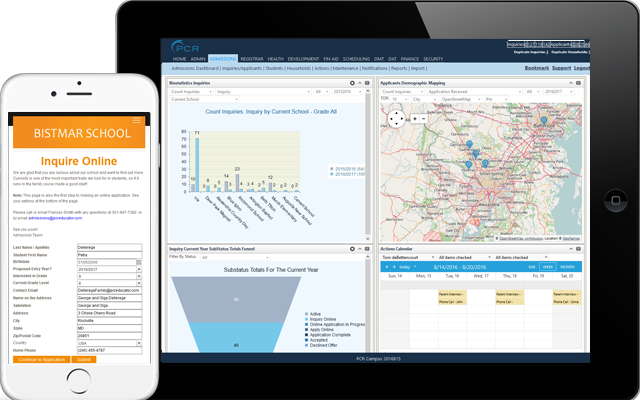The width and height of the screenshot is (640, 400).
Task: Go to Inquiries/Applicants submenu
Action: pyautogui.click(x=242, y=68)
